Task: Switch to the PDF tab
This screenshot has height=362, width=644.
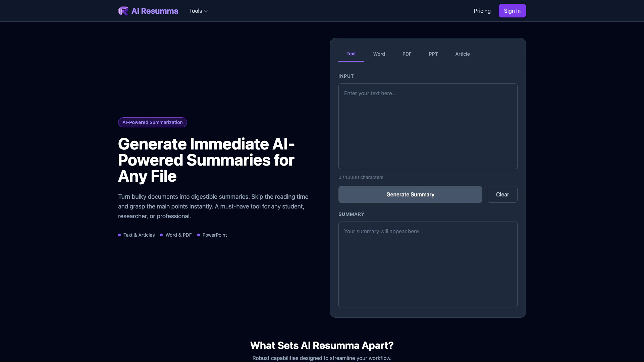Action: pyautogui.click(x=407, y=54)
